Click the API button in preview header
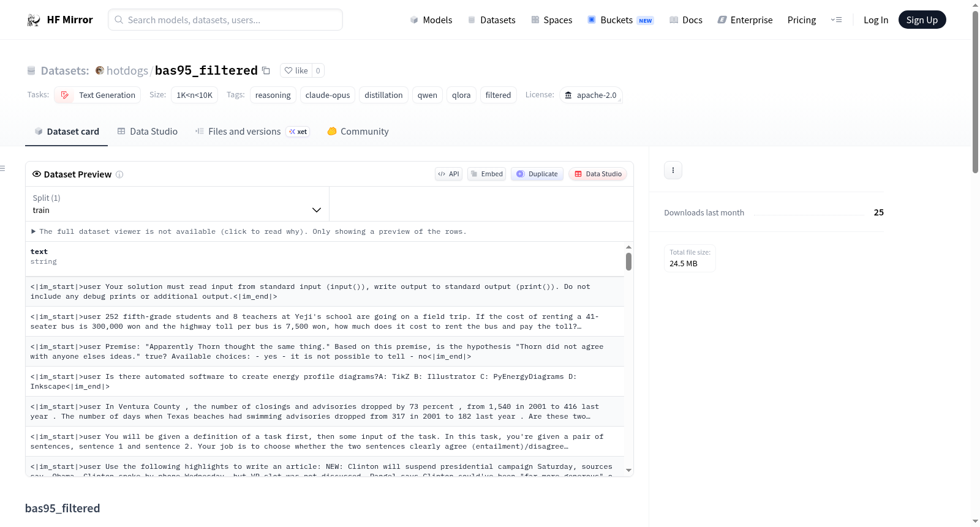This screenshot has height=527, width=980. 448,174
